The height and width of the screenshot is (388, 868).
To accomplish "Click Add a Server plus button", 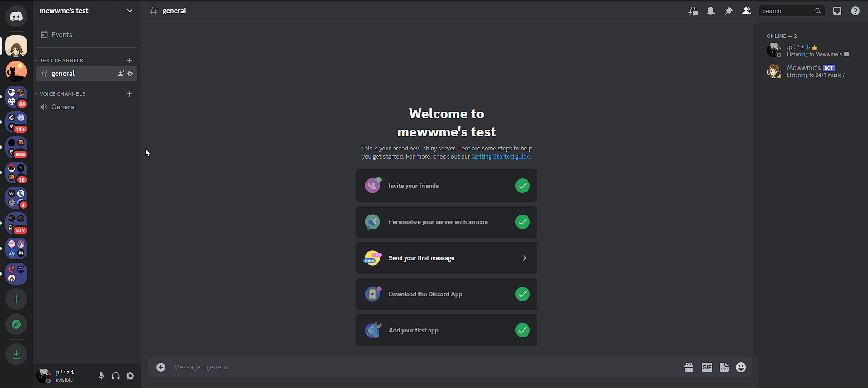I will [x=16, y=299].
